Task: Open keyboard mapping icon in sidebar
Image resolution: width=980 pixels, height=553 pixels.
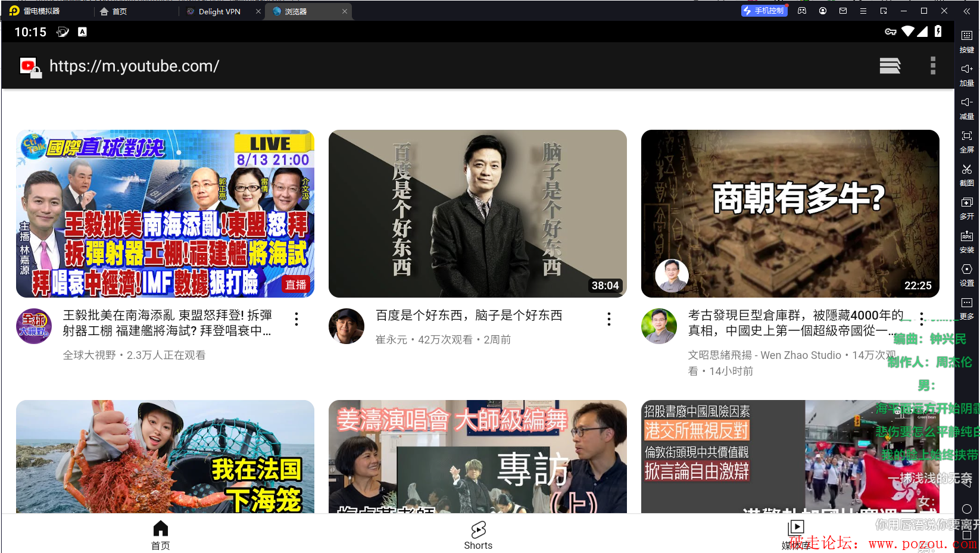Action: click(x=966, y=36)
